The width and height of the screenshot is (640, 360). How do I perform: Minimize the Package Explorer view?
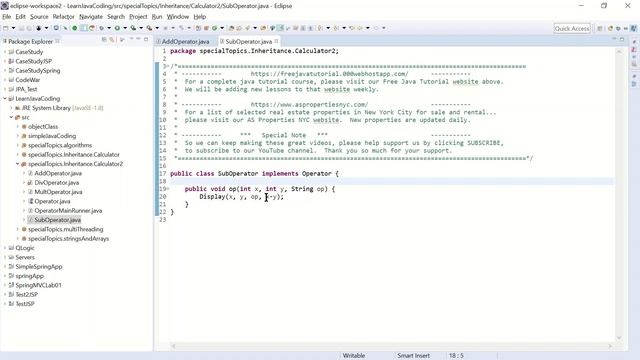[138, 39]
